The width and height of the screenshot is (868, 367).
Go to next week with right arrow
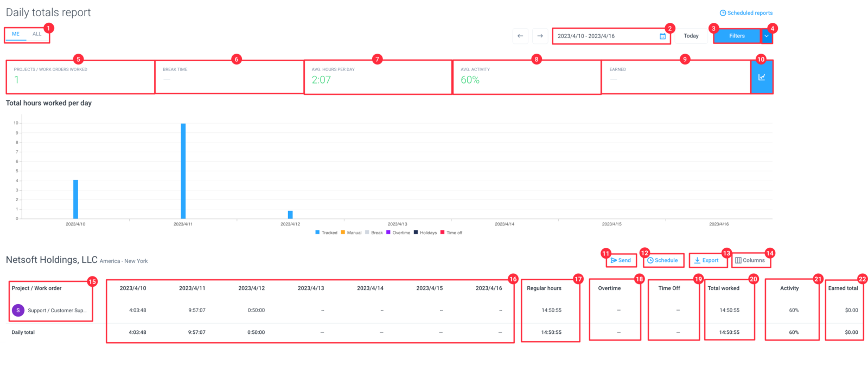(x=540, y=36)
